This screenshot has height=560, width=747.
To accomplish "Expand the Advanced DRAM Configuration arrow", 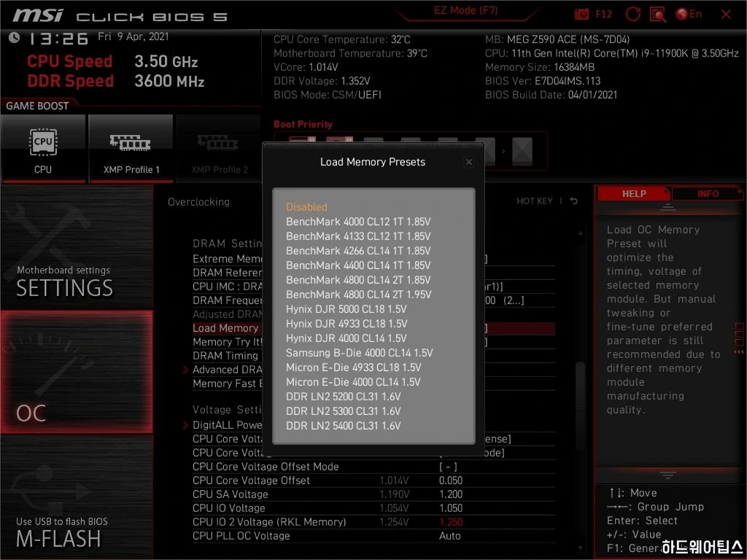I will (186, 370).
